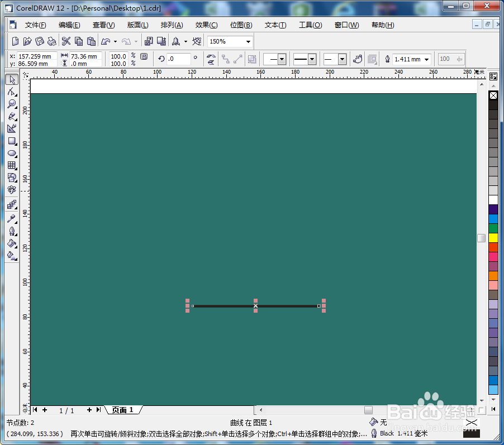Click the vertical scrollbar thumb
The image size is (504, 445).
481,238
